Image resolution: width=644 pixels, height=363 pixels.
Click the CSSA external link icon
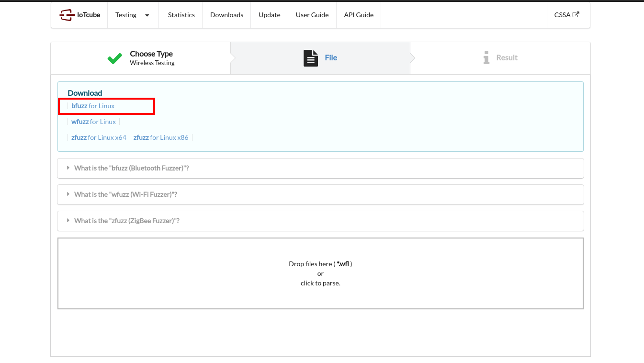point(576,14)
